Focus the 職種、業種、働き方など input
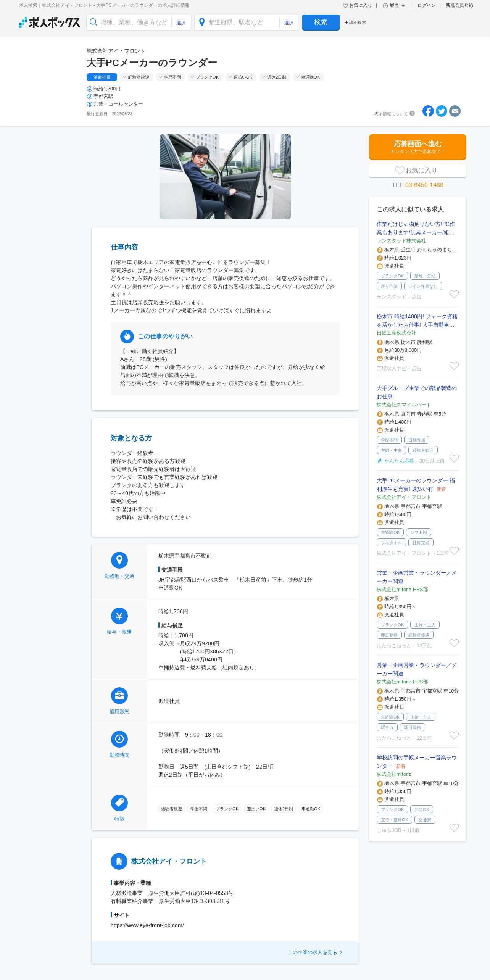Image resolution: width=490 pixels, height=980 pixels. [134, 23]
